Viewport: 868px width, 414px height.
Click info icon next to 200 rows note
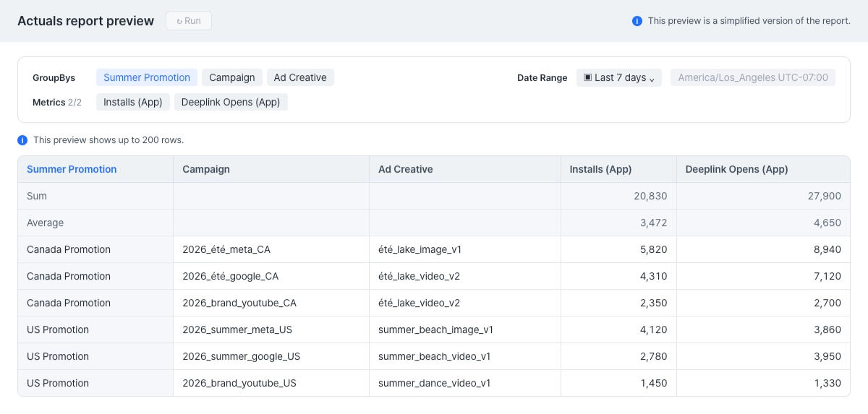pyautogui.click(x=22, y=140)
